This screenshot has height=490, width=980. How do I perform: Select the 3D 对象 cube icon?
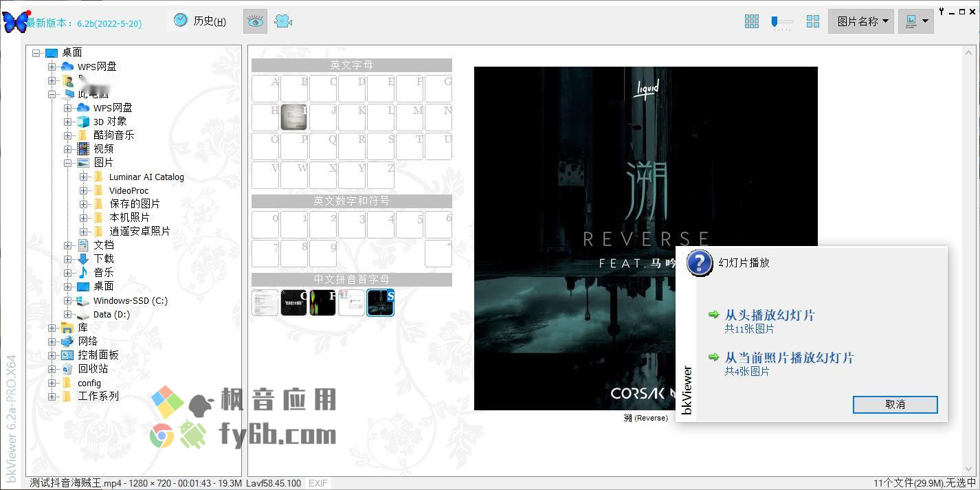83,122
